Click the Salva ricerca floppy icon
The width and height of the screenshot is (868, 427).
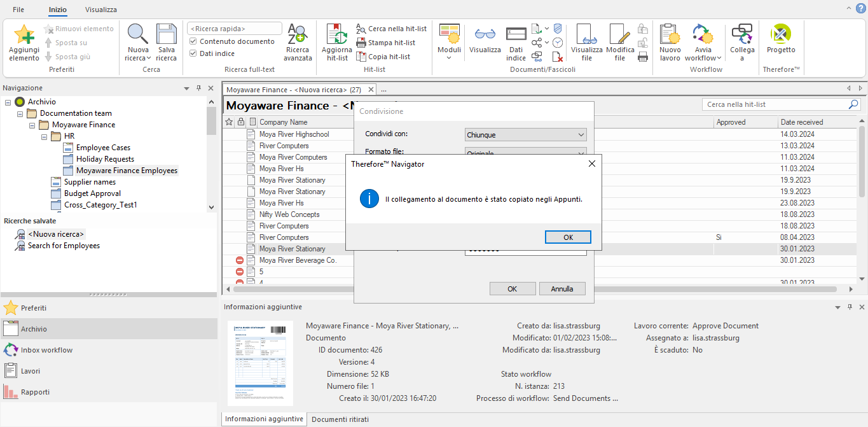pos(167,34)
